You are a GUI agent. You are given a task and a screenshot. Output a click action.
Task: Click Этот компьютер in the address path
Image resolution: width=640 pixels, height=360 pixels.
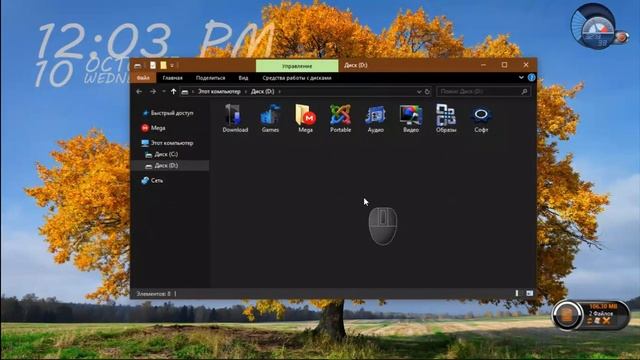219,92
